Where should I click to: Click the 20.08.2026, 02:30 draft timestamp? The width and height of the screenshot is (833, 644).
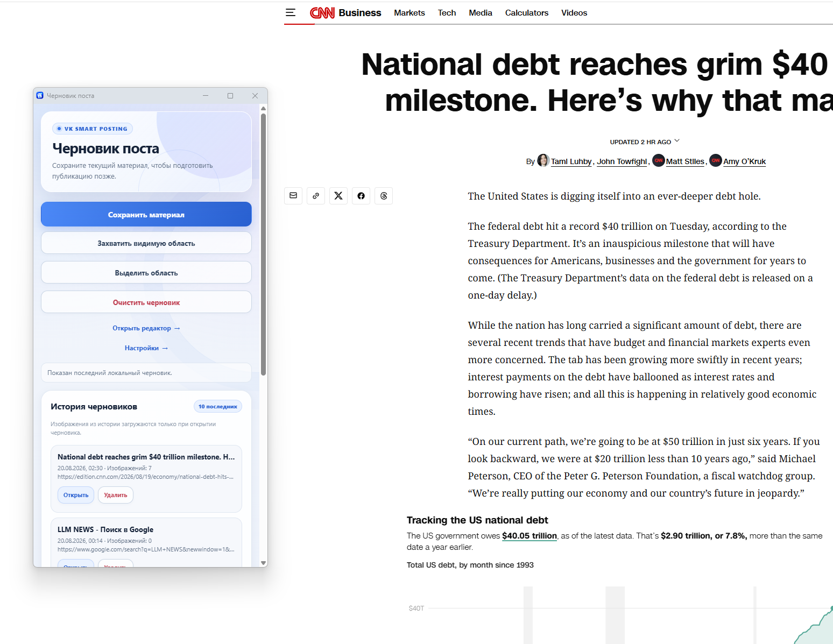coord(80,468)
